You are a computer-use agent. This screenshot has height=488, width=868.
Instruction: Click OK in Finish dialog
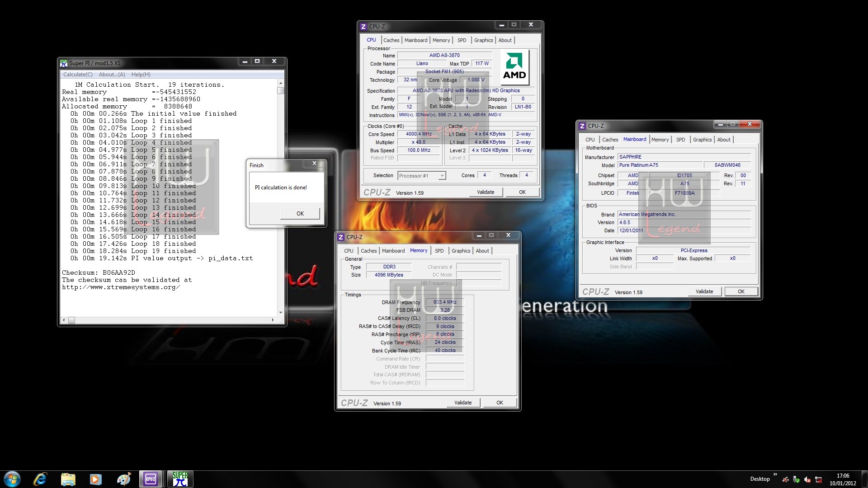pyautogui.click(x=300, y=214)
